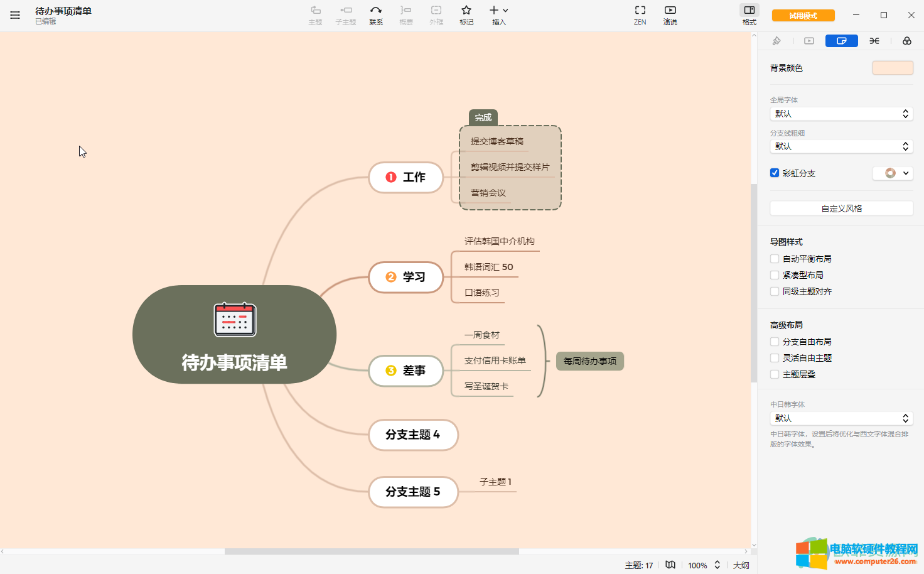Enter ZEN mode
924x574 pixels.
point(640,15)
